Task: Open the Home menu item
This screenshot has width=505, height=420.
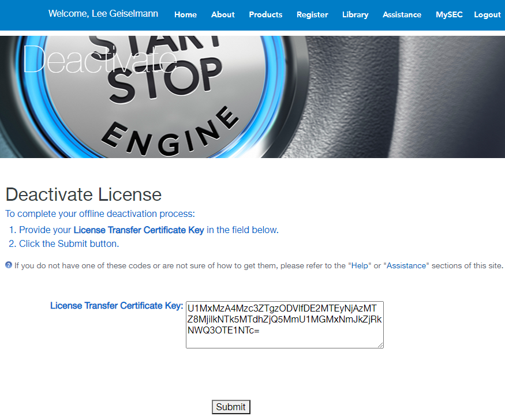Action: coord(185,15)
